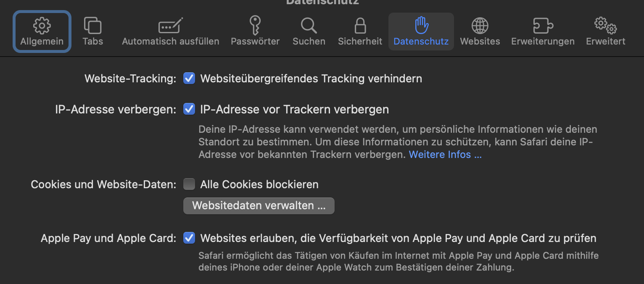The height and width of the screenshot is (284, 644).
Task: Click the Datenschutz window title at top
Action: pos(322,2)
